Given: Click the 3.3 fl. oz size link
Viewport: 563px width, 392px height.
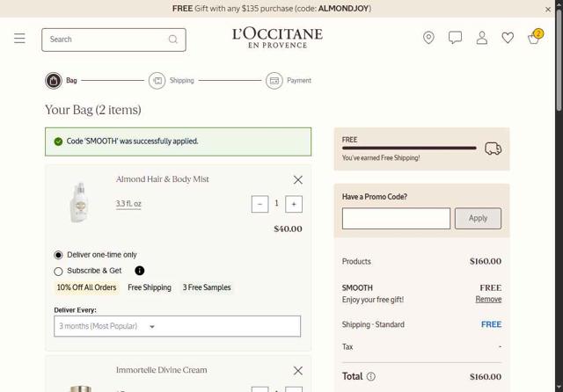Looking at the screenshot, I should pyautogui.click(x=128, y=204).
